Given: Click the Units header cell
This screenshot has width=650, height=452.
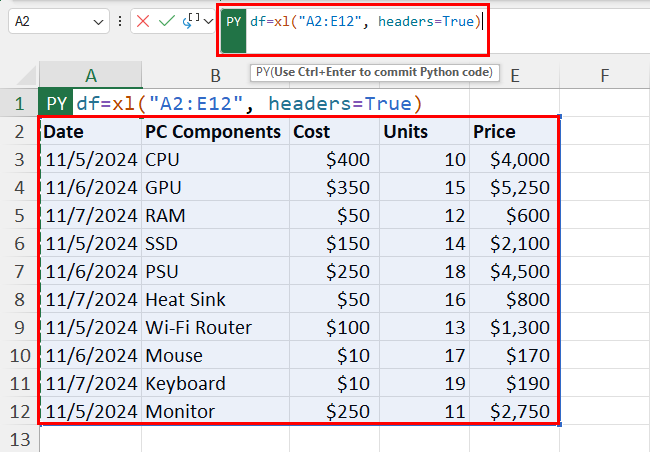Looking at the screenshot, I should 424,131.
